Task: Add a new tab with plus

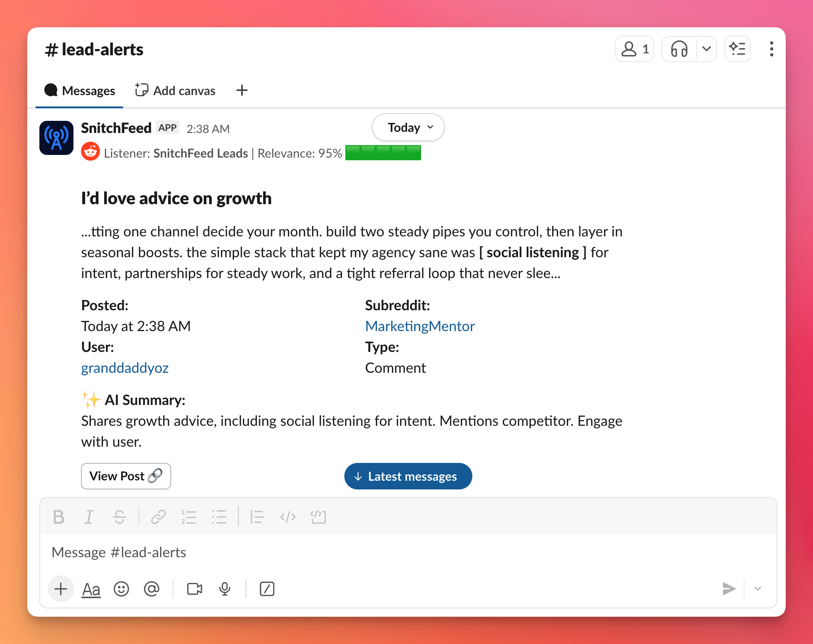Action: click(x=242, y=91)
